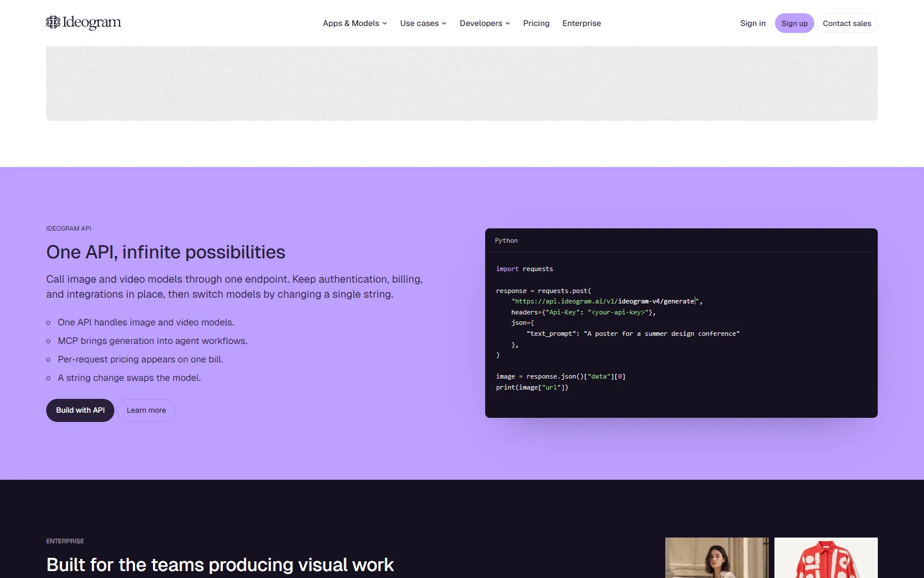
Task: Click 'One API handles image and video models.'
Action: click(x=146, y=323)
